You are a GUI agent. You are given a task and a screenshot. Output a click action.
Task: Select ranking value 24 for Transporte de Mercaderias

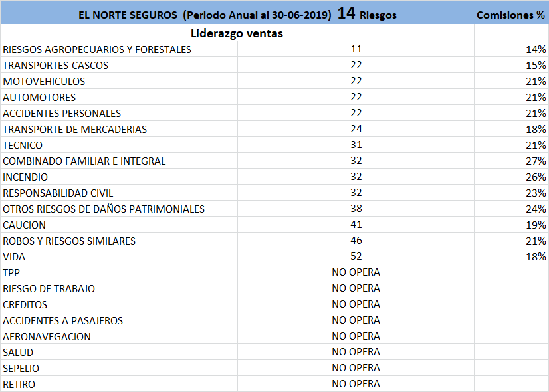(356, 129)
